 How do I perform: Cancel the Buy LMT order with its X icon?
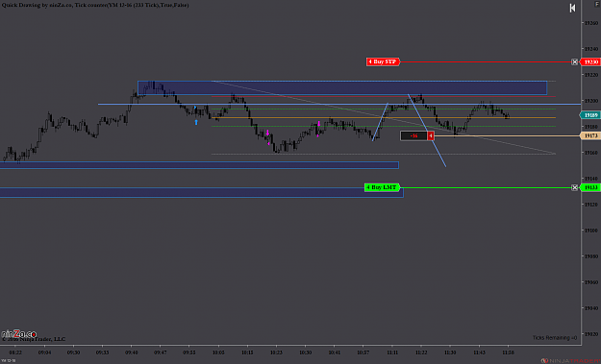(x=574, y=187)
